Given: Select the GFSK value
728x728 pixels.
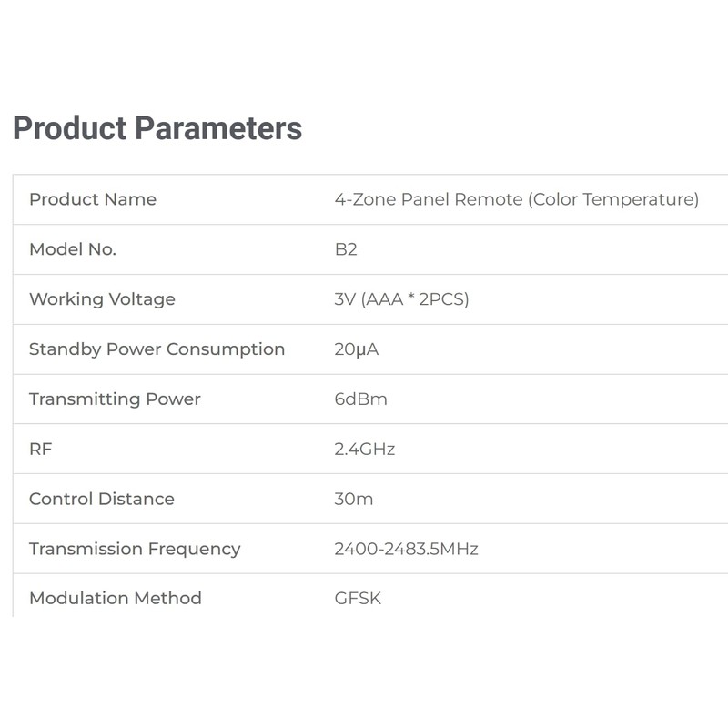Looking at the screenshot, I should [358, 598].
